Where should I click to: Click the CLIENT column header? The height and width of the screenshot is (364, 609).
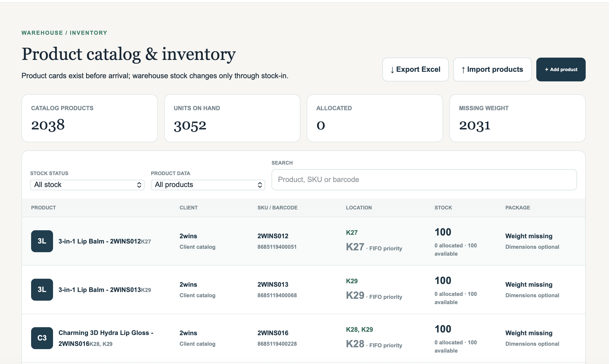pos(189,208)
